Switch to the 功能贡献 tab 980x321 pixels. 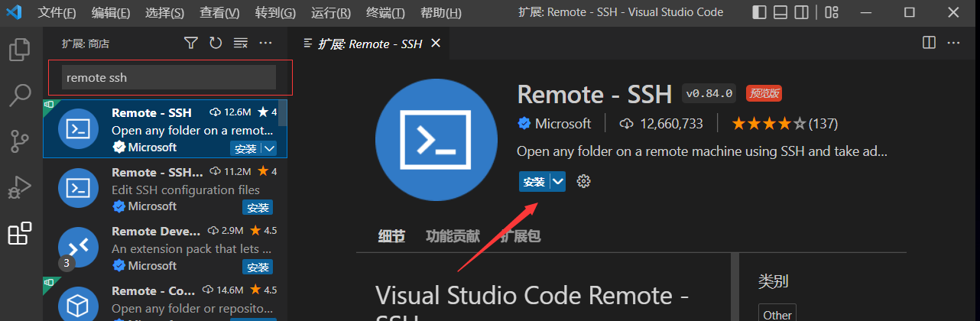coord(453,236)
